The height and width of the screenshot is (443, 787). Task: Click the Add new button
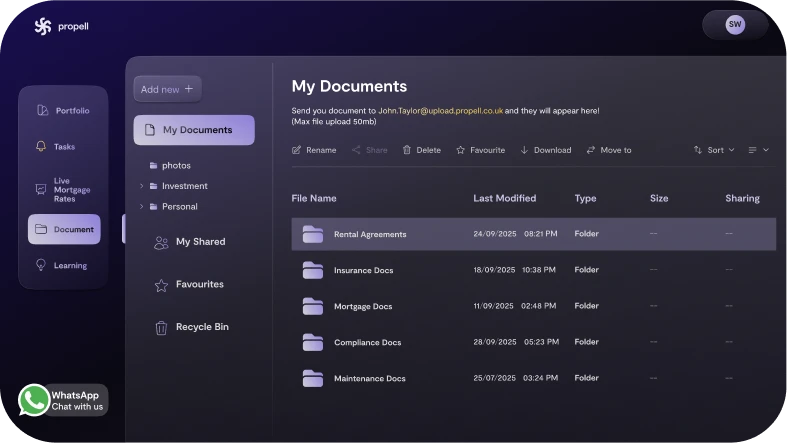(x=167, y=89)
